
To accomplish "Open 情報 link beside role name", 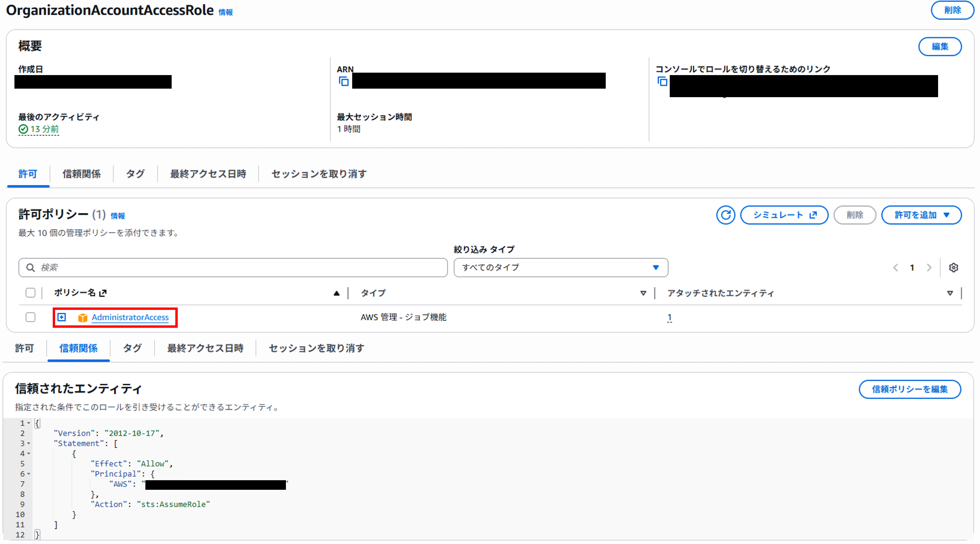I will (x=226, y=13).
